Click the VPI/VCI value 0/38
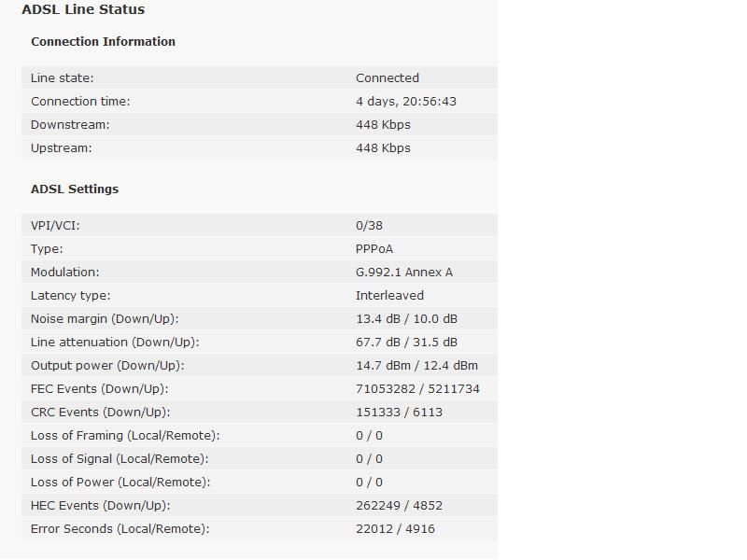The image size is (747, 560). (x=369, y=226)
